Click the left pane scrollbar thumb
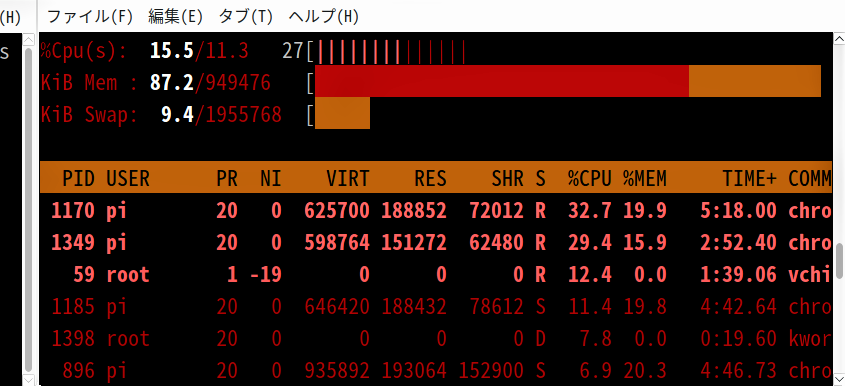This screenshot has width=846, height=386. 29,202
